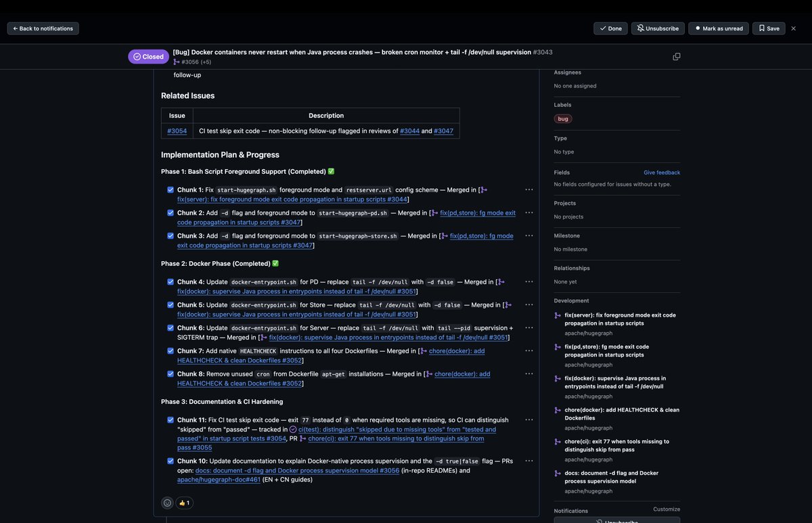Mark the notification as unread
The image size is (812, 523).
(x=718, y=28)
